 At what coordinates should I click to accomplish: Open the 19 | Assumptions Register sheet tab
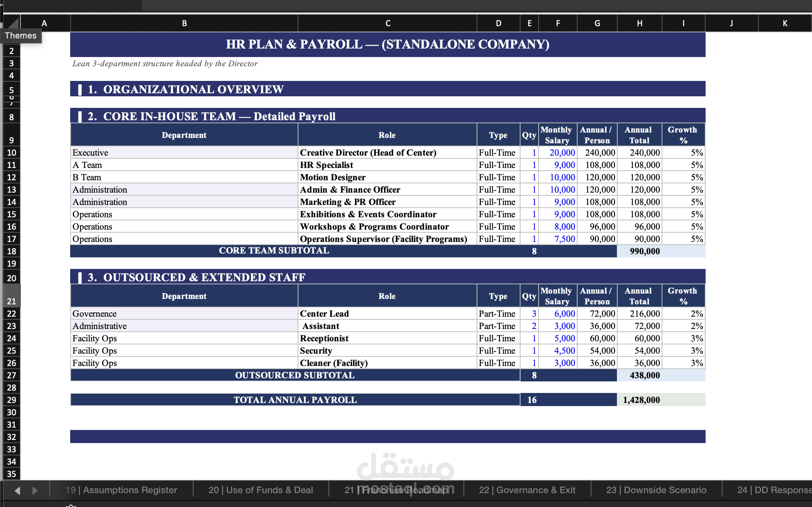pos(121,490)
